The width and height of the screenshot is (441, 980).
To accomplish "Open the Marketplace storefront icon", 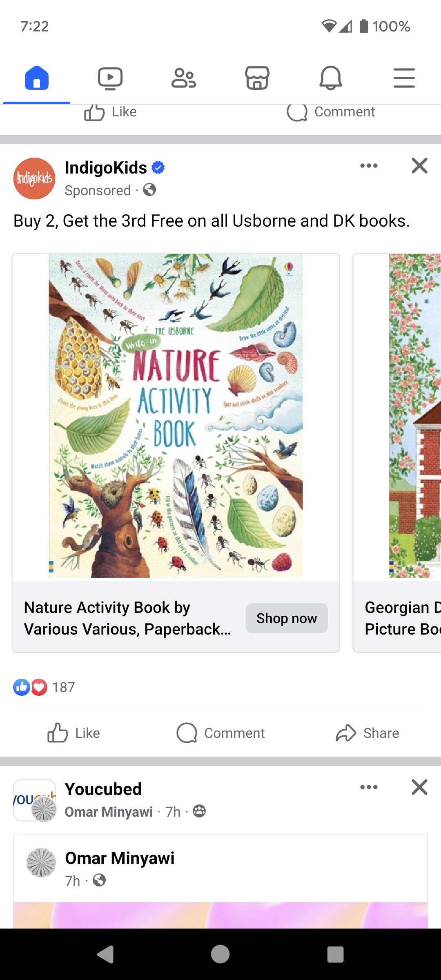I will (257, 78).
